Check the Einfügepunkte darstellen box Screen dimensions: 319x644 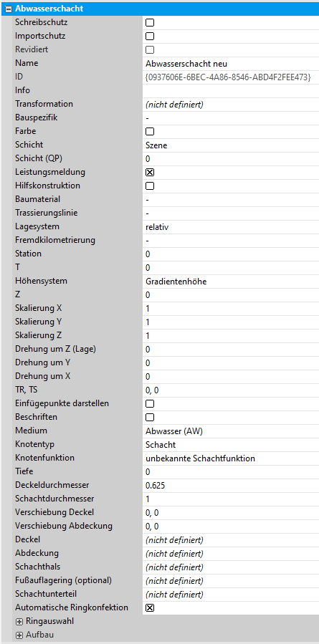(150, 404)
